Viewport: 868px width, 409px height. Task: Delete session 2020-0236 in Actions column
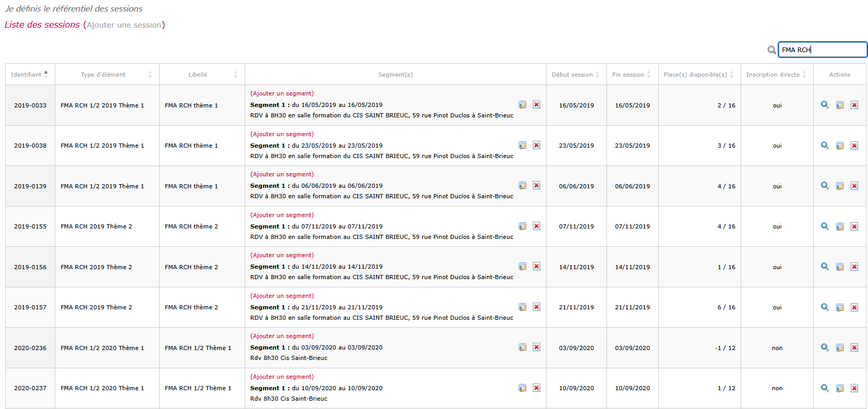coord(854,347)
